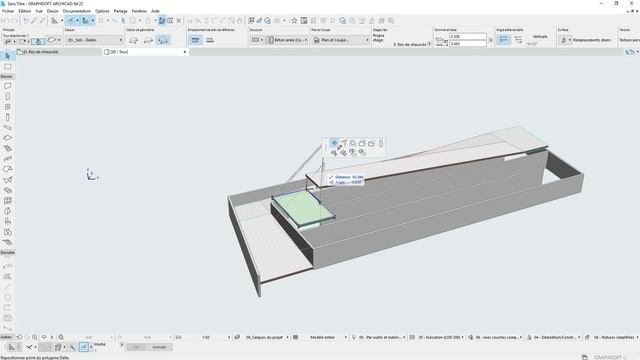The image size is (640, 360).
Task: Open the 'Plan et Coupe...' dropdown
Action: [x=341, y=40]
